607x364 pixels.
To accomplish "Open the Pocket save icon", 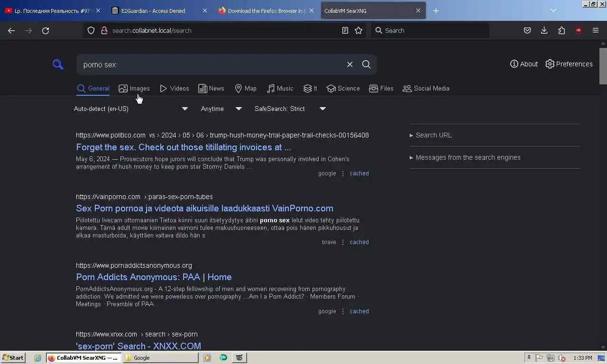I will [527, 30].
